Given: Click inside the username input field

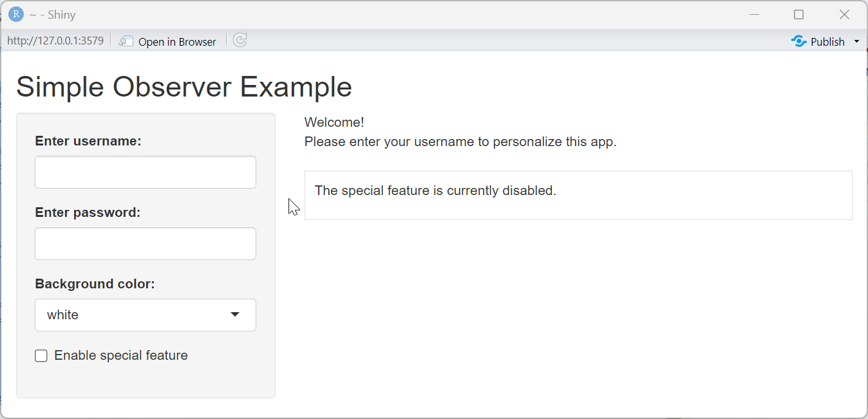Looking at the screenshot, I should tap(145, 172).
